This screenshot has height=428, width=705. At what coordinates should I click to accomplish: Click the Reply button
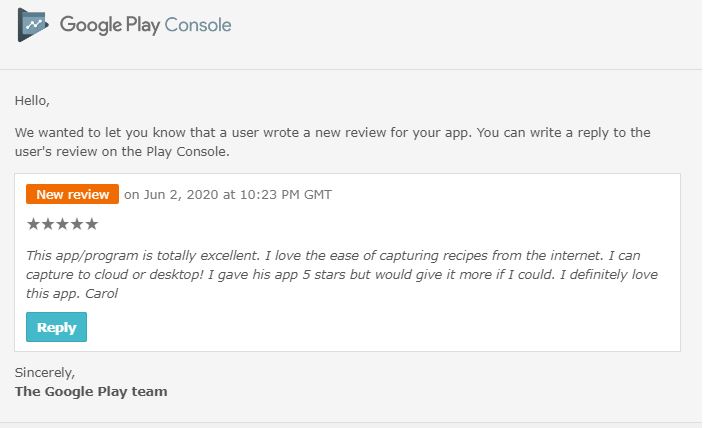[56, 327]
